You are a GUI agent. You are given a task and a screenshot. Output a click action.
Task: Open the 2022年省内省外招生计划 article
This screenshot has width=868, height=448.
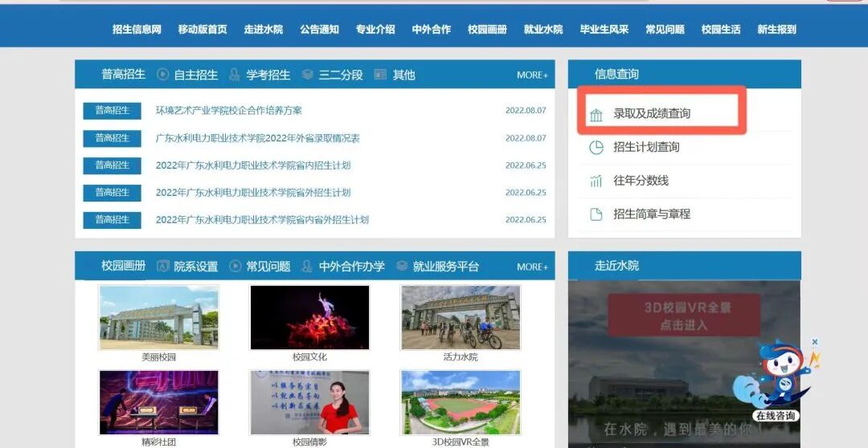coord(262,219)
